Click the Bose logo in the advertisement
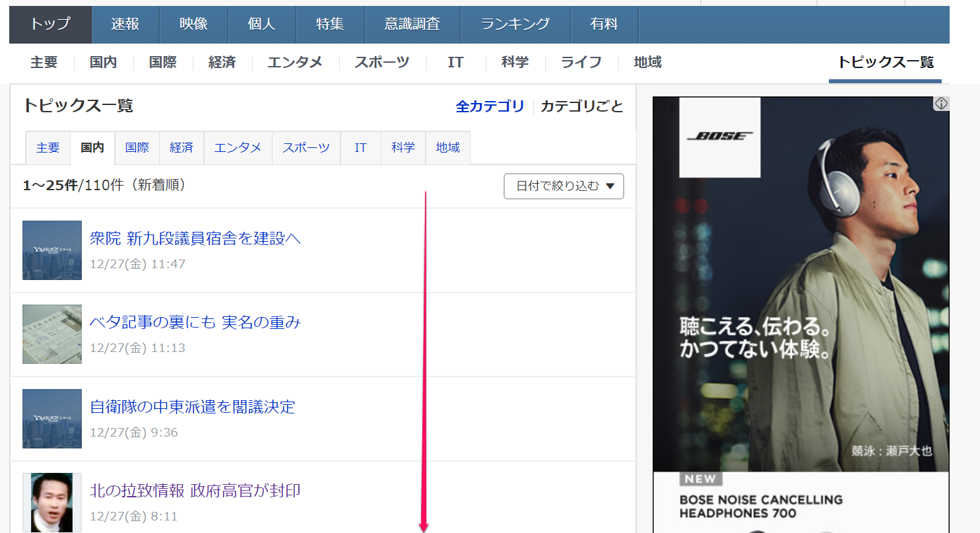 719,137
